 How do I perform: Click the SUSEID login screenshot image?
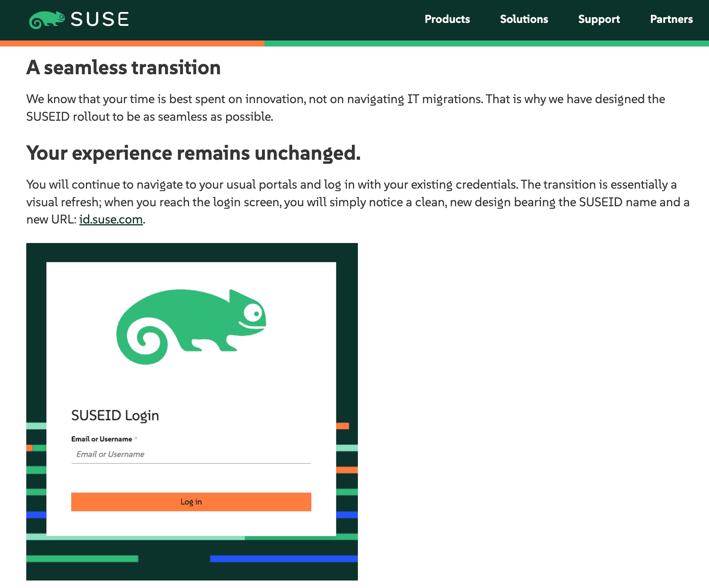[192, 411]
